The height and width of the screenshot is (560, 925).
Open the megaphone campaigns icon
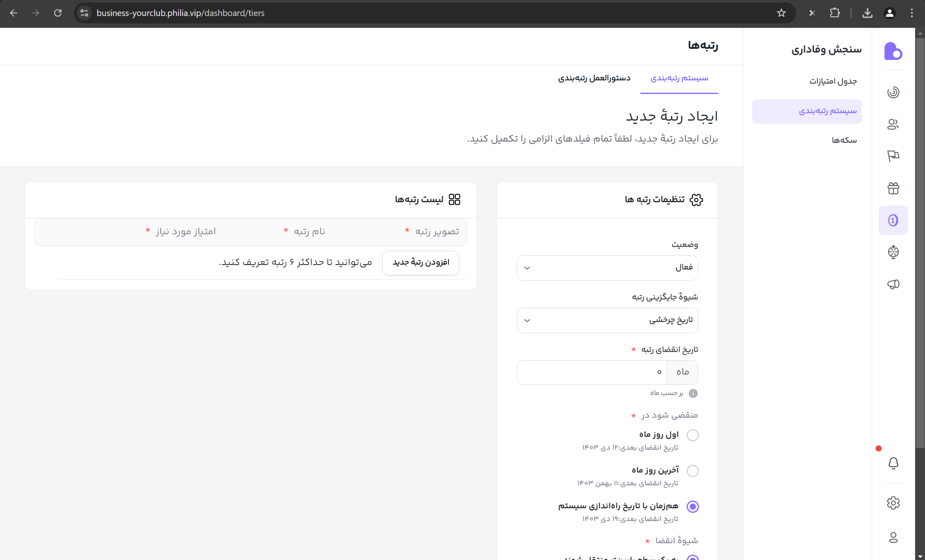pos(893,284)
